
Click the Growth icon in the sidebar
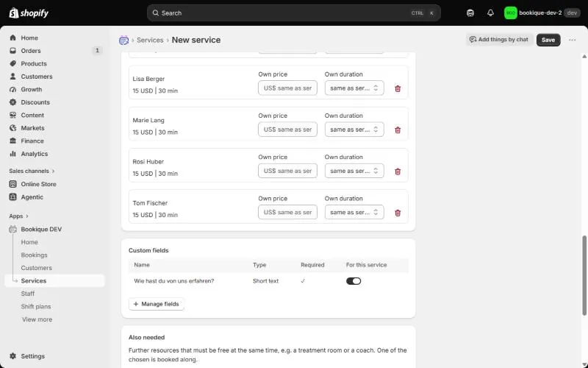[12, 89]
